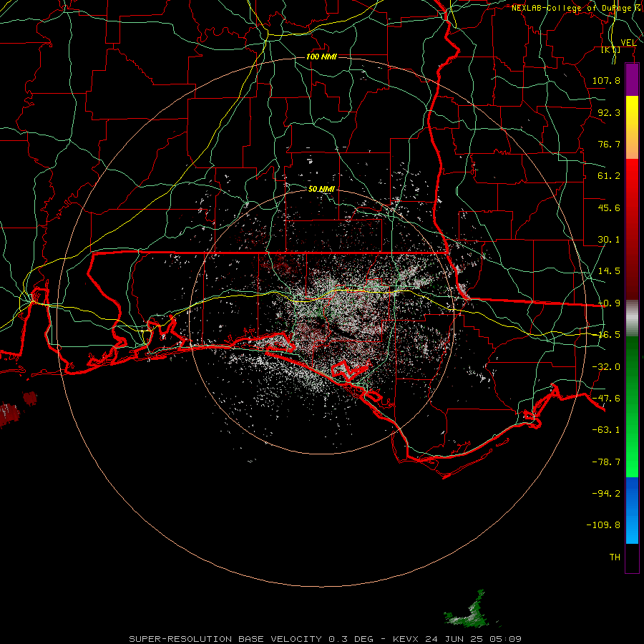Viewport: 644px width, 644px height.
Task: Click the TH label in legend
Action: (615, 557)
